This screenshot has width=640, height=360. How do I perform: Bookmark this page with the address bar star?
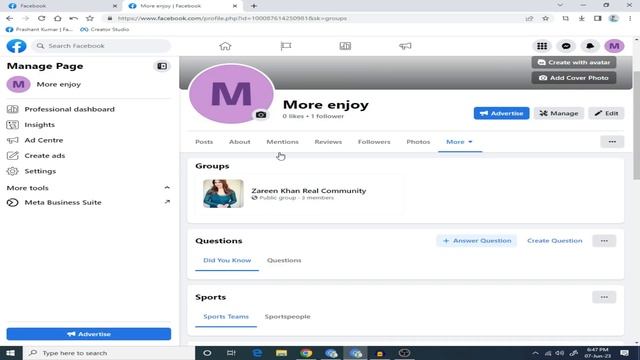(545, 18)
